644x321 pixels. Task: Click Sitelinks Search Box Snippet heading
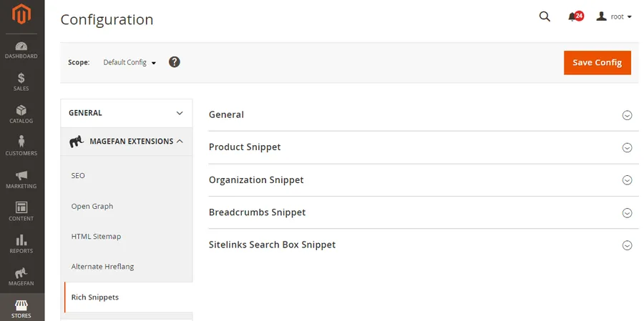pyautogui.click(x=272, y=245)
